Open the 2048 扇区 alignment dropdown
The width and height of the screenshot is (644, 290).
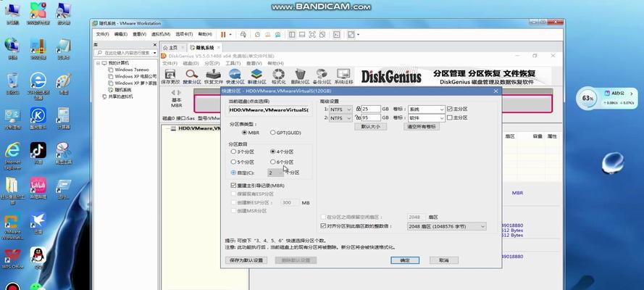446,226
